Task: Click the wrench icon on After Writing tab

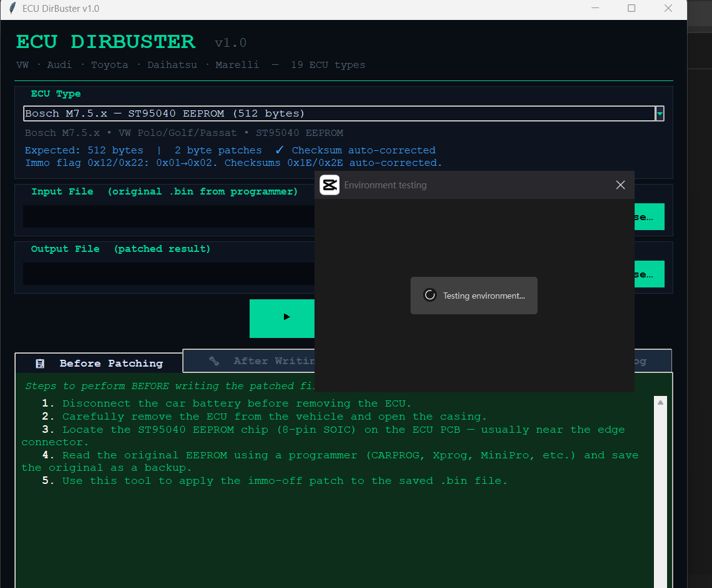Action: 214,360
